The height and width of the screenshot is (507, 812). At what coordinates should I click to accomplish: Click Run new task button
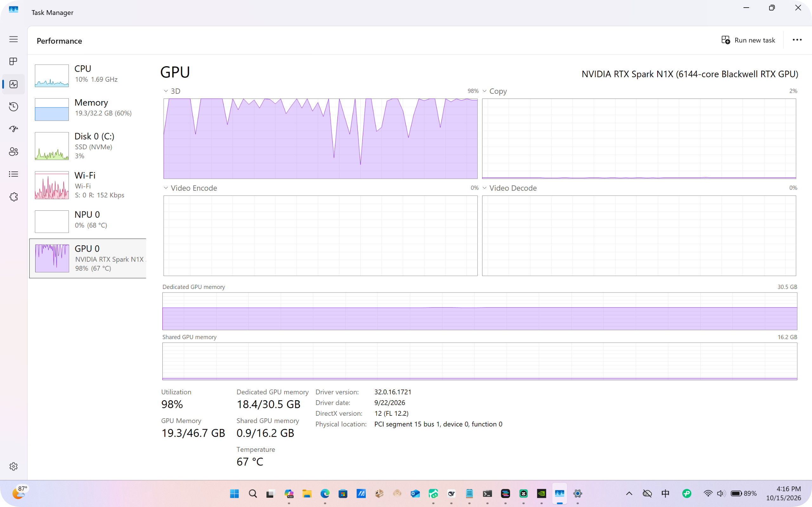coord(748,40)
